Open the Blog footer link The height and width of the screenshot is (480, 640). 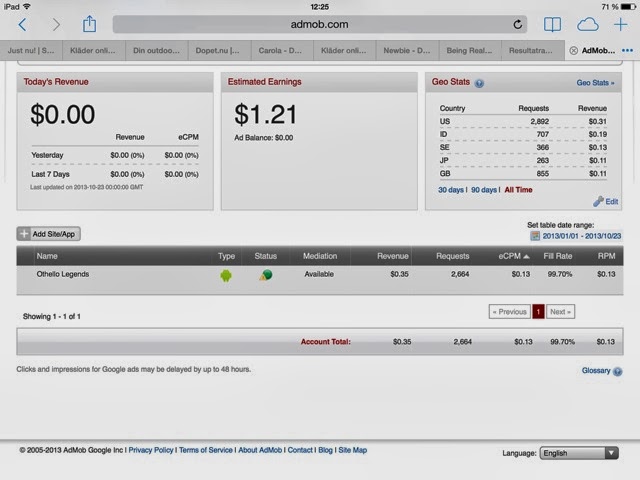(325, 450)
